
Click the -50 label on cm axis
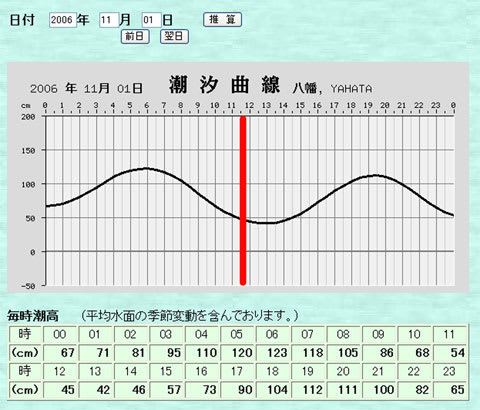point(28,286)
